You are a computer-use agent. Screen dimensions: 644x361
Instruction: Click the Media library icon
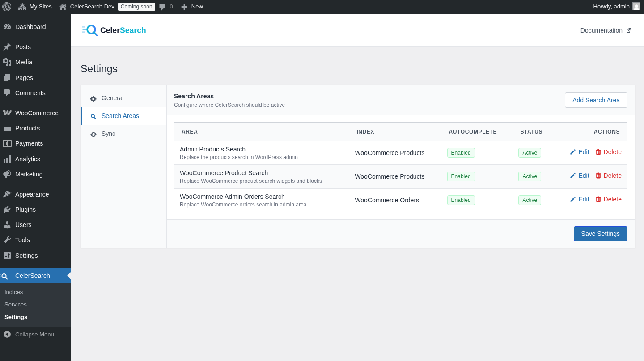click(7, 62)
